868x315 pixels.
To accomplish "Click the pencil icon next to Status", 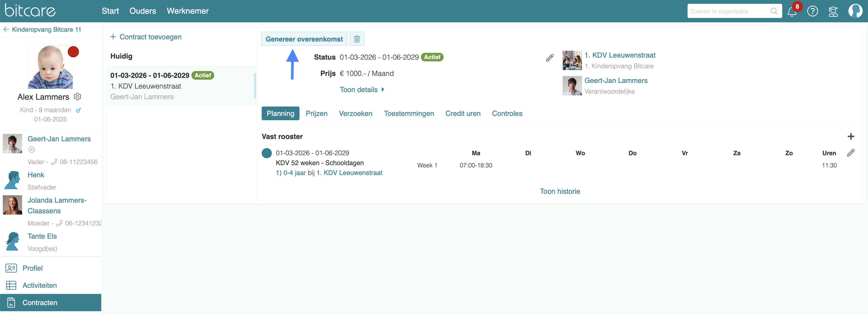I will click(x=549, y=58).
